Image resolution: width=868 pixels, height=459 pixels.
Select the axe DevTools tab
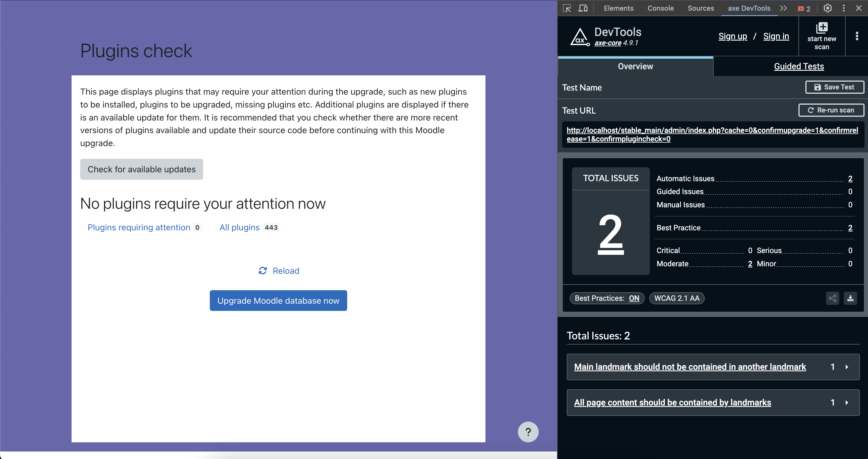749,8
